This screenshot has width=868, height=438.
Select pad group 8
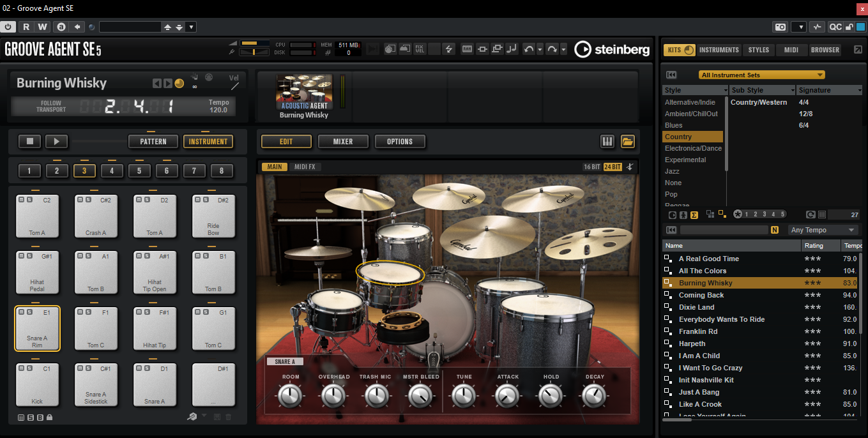coord(222,170)
